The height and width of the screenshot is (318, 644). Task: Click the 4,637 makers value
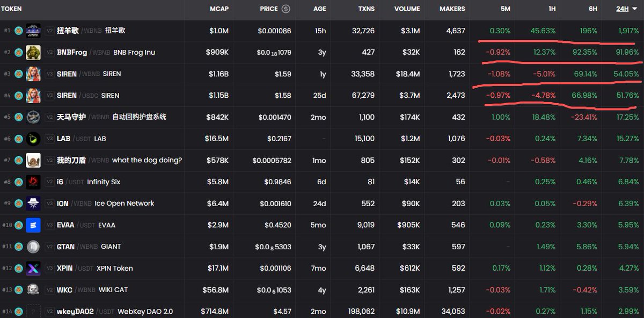tap(456, 31)
